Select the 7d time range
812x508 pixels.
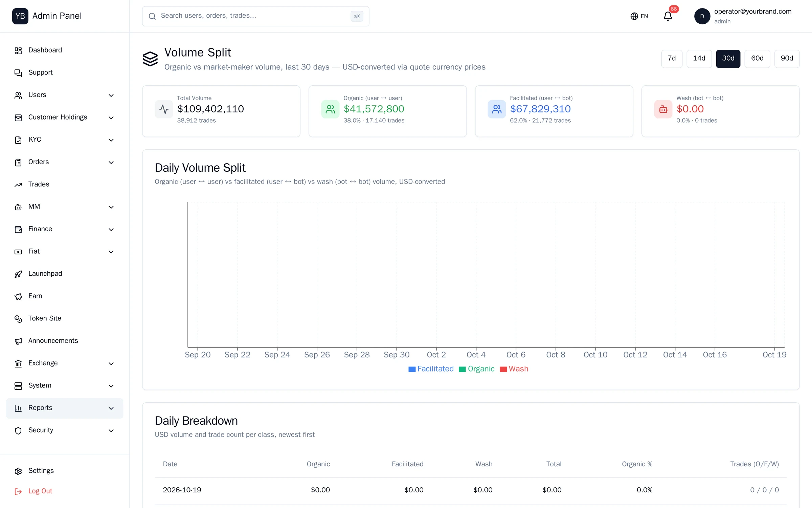click(672, 59)
